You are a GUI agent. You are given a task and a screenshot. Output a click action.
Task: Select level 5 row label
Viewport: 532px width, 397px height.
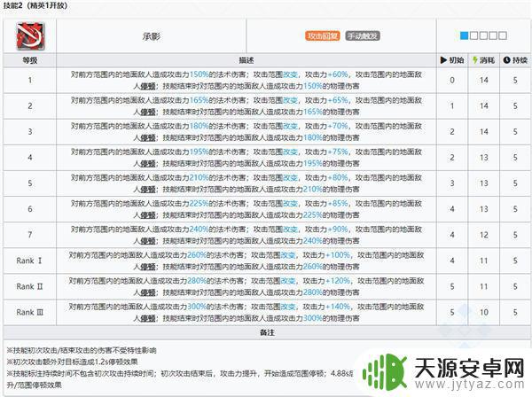[30, 183]
